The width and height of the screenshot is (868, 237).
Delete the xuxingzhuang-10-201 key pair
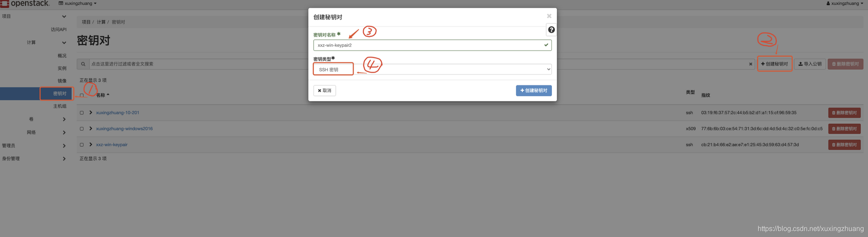tap(844, 112)
